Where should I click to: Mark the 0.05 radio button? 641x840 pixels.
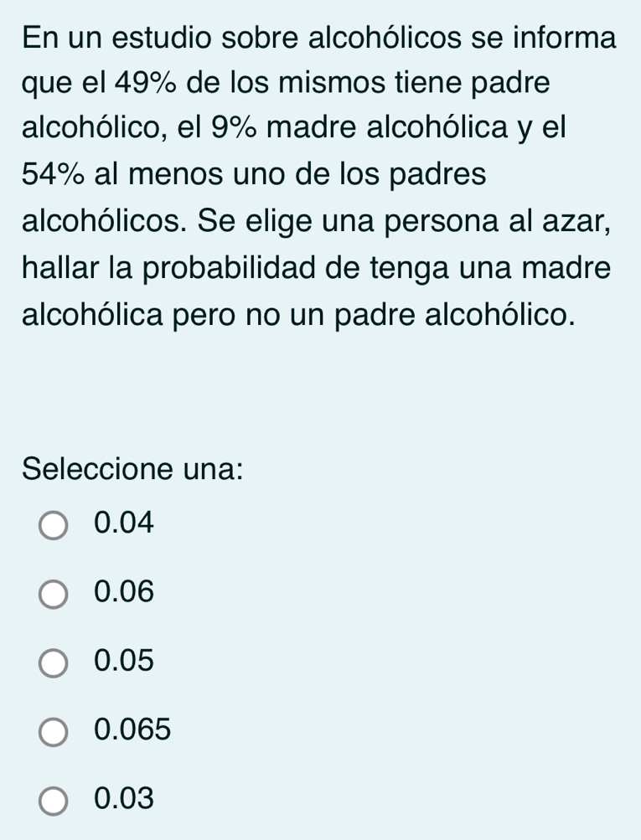tap(54, 663)
